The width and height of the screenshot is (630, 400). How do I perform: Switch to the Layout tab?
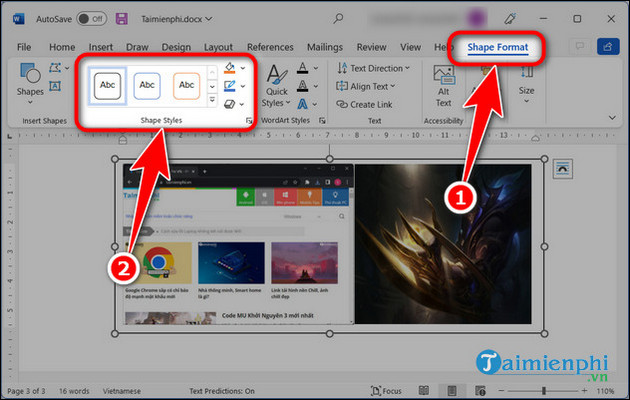(x=218, y=47)
